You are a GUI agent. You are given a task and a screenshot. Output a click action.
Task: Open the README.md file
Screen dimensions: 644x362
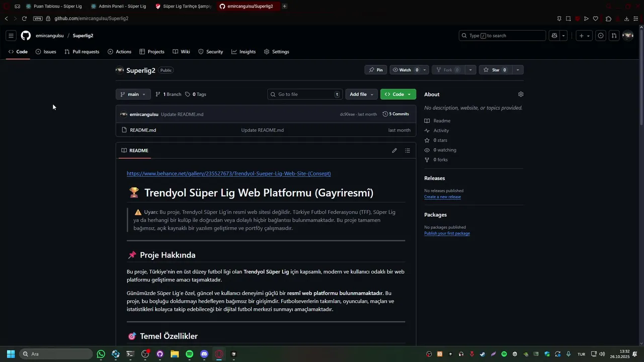pyautogui.click(x=143, y=130)
